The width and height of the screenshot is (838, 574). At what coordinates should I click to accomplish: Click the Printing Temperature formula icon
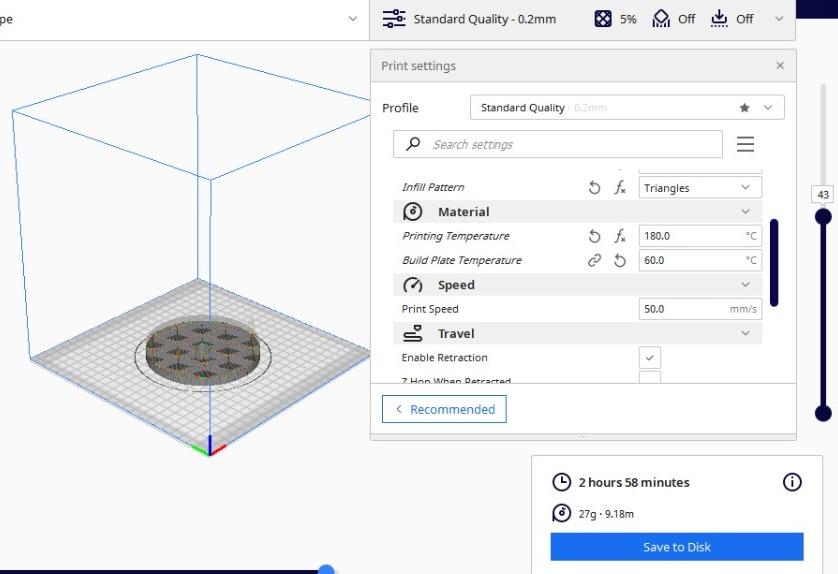click(619, 236)
